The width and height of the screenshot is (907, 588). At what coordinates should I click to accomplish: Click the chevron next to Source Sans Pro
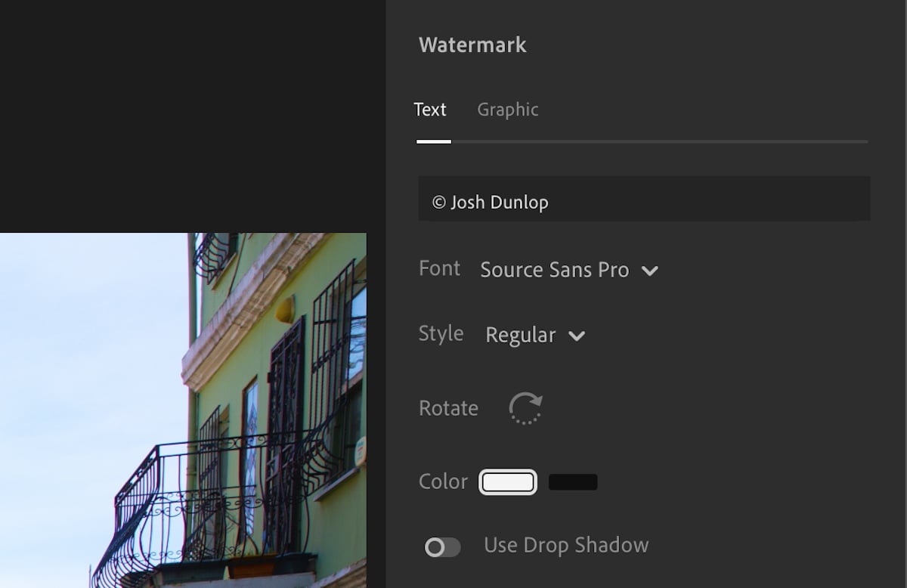[651, 270]
